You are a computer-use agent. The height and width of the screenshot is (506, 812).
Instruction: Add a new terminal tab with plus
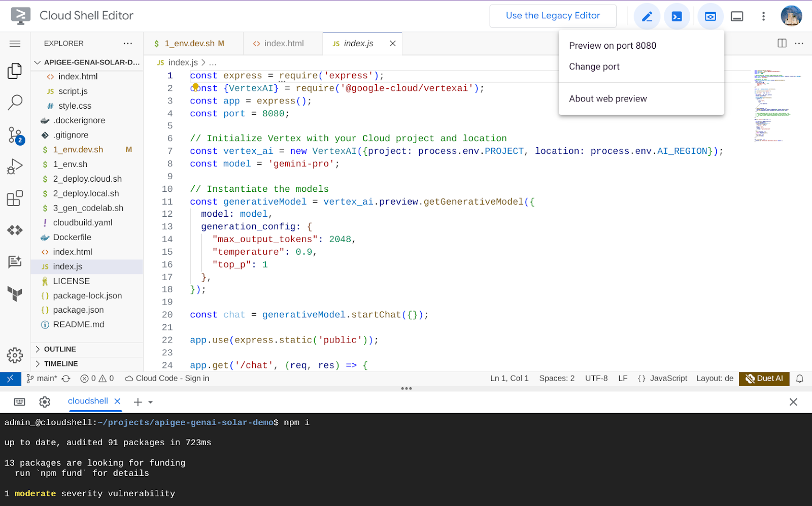tap(138, 402)
